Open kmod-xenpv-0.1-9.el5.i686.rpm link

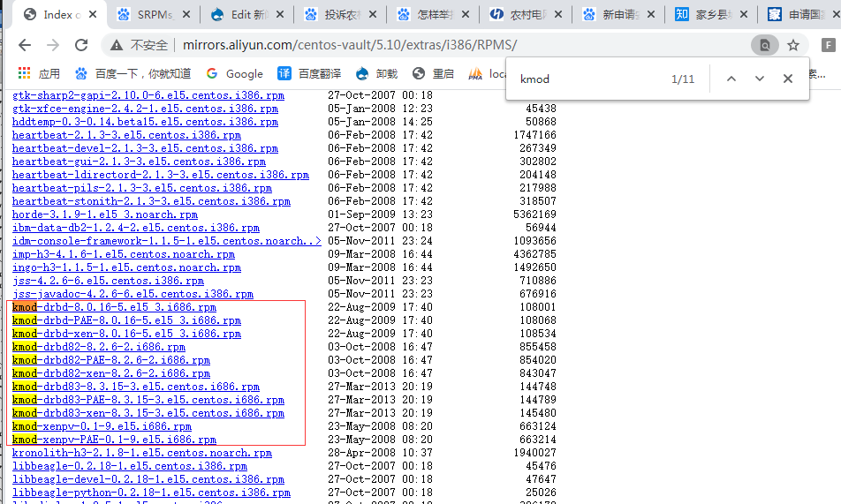point(102,426)
